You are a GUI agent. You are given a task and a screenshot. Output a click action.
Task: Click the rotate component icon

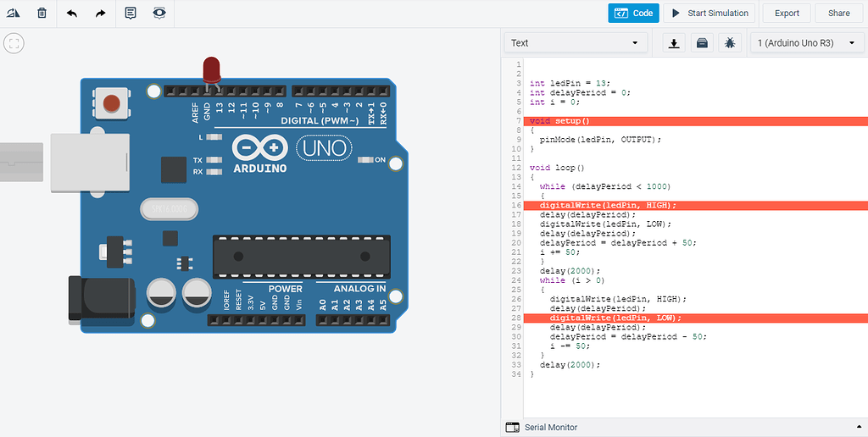coord(14,14)
